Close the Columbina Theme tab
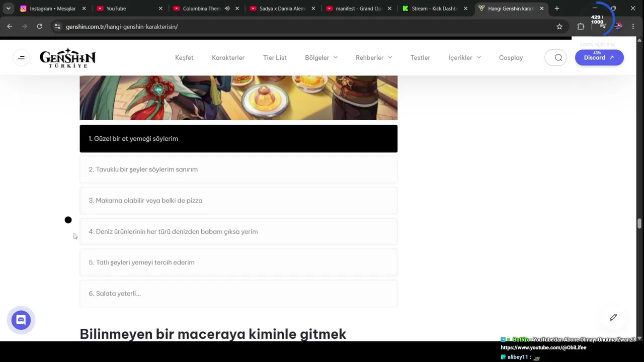The image size is (644, 362). (x=237, y=9)
